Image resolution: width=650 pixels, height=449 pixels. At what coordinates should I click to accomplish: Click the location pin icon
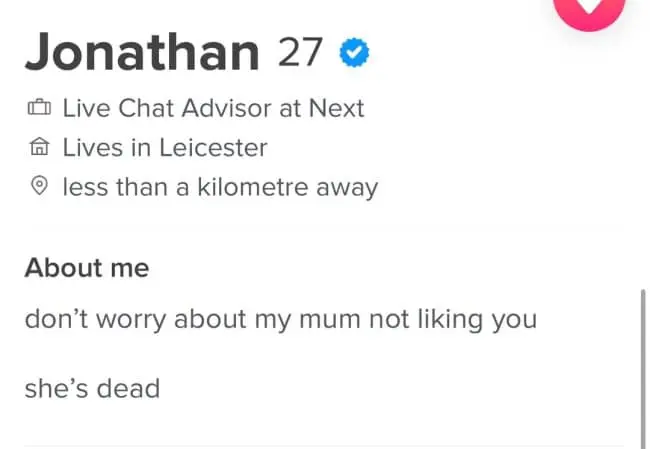point(38,188)
